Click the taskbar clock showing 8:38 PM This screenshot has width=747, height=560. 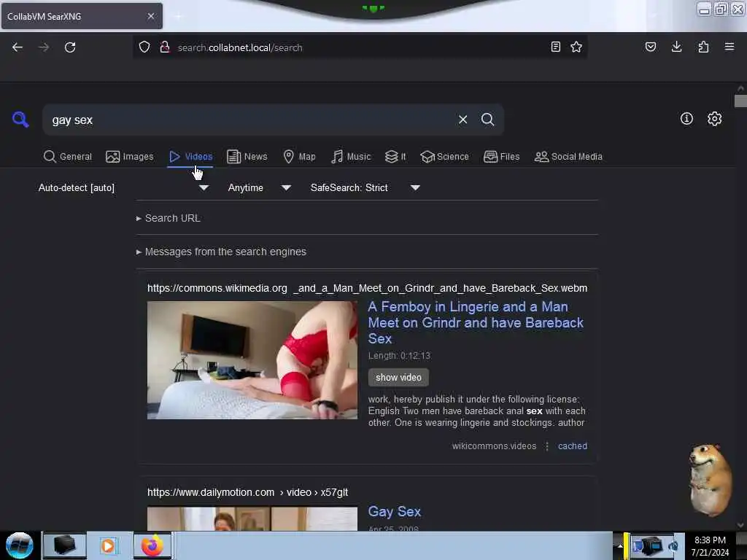pyautogui.click(x=710, y=545)
